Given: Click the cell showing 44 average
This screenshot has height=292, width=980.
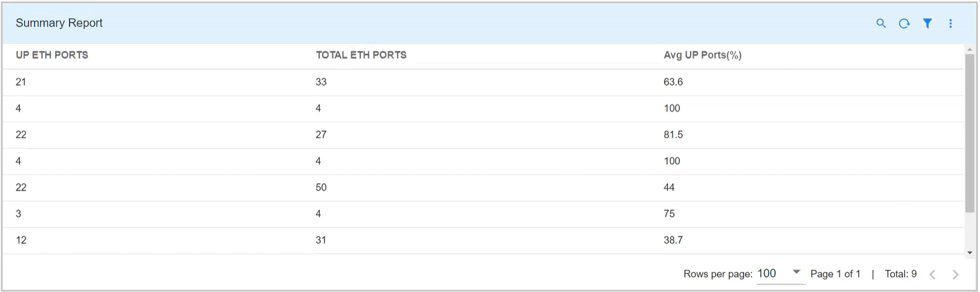Looking at the screenshot, I should tap(669, 188).
